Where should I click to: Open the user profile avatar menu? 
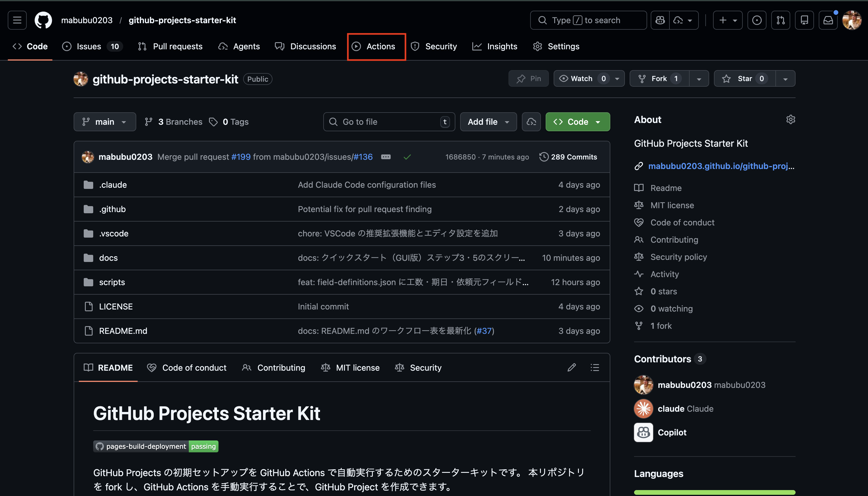(851, 20)
